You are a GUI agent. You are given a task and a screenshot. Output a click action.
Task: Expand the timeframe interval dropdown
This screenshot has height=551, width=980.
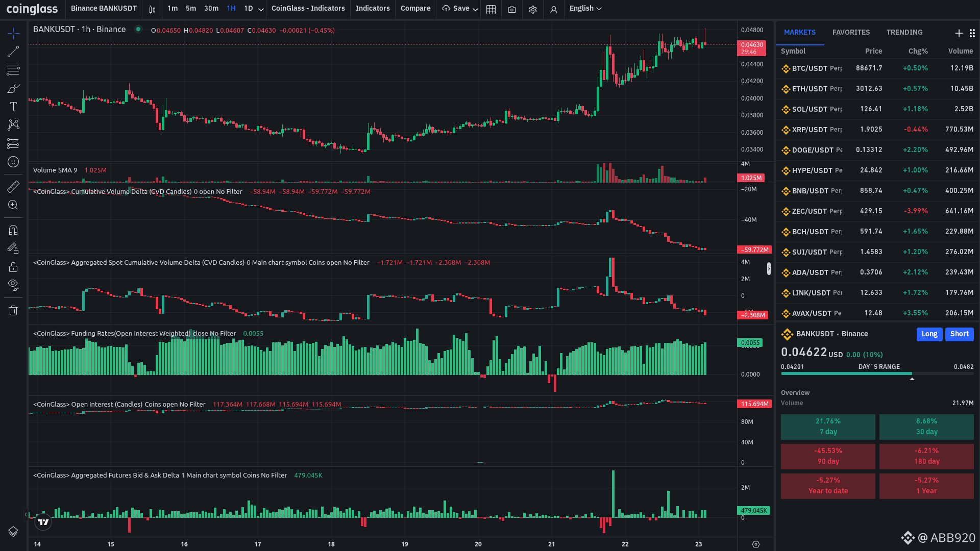point(261,9)
